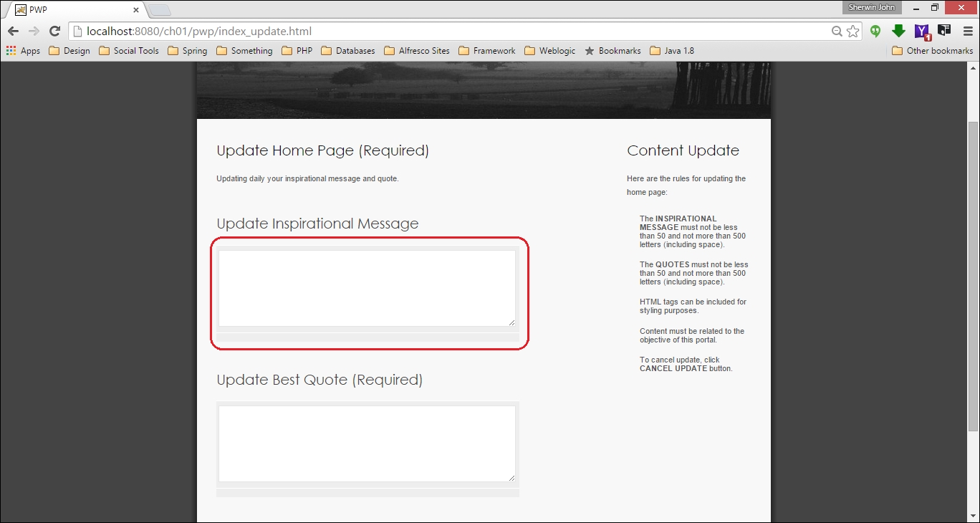The image size is (980, 523).
Task: Click inside the Update Best Quote text area
Action: [x=367, y=443]
